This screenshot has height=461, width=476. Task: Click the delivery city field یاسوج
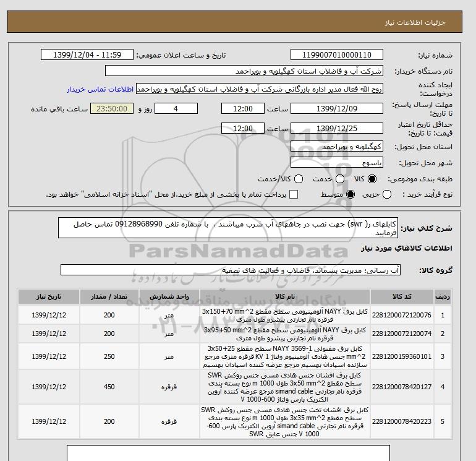tap(337, 163)
